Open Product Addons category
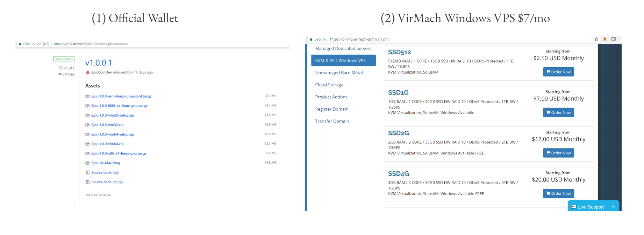 tap(331, 97)
